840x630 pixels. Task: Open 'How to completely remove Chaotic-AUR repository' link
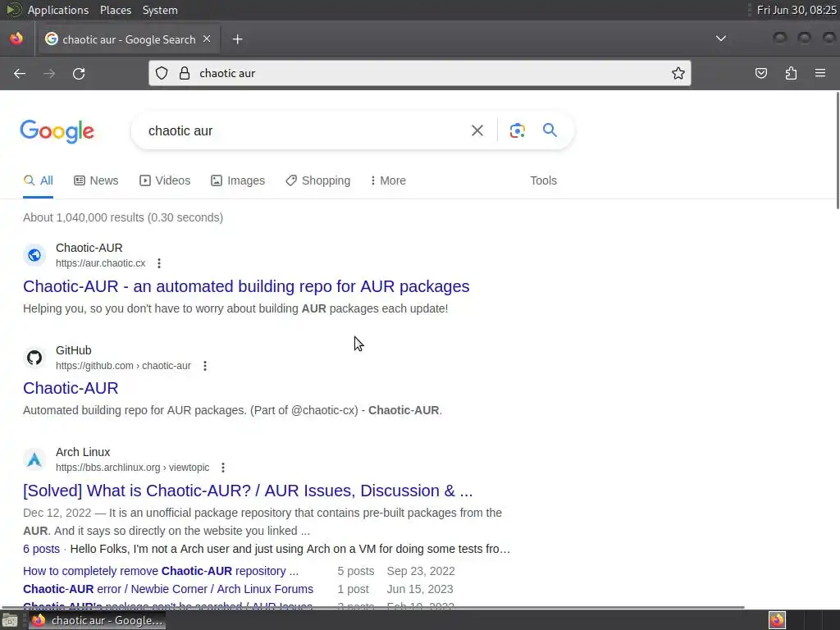click(161, 571)
